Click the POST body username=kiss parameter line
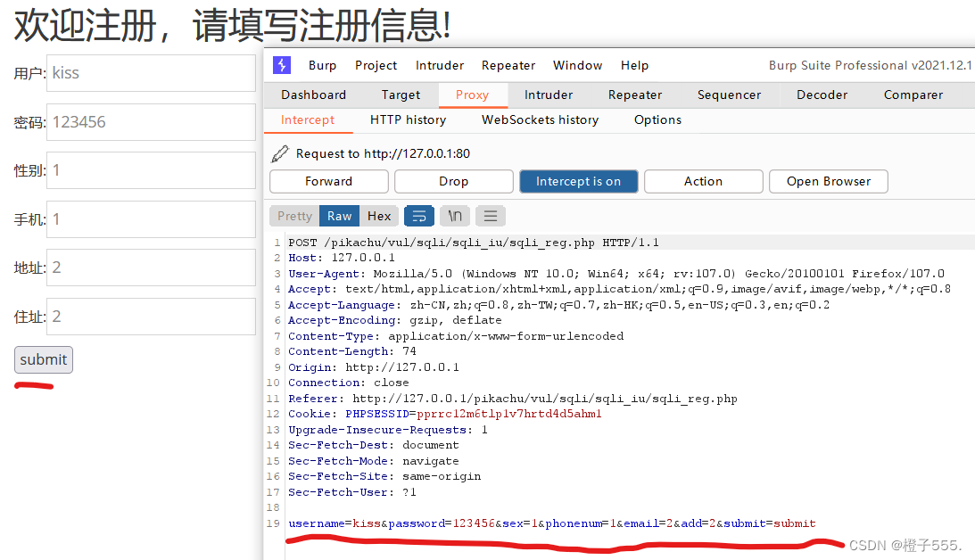The width and height of the screenshot is (975, 560). pos(552,524)
